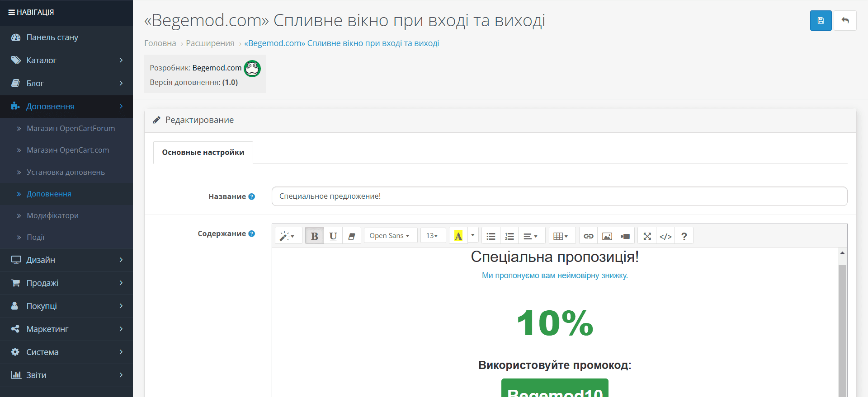Open Модифікатори in the sidebar menu

tap(52, 215)
